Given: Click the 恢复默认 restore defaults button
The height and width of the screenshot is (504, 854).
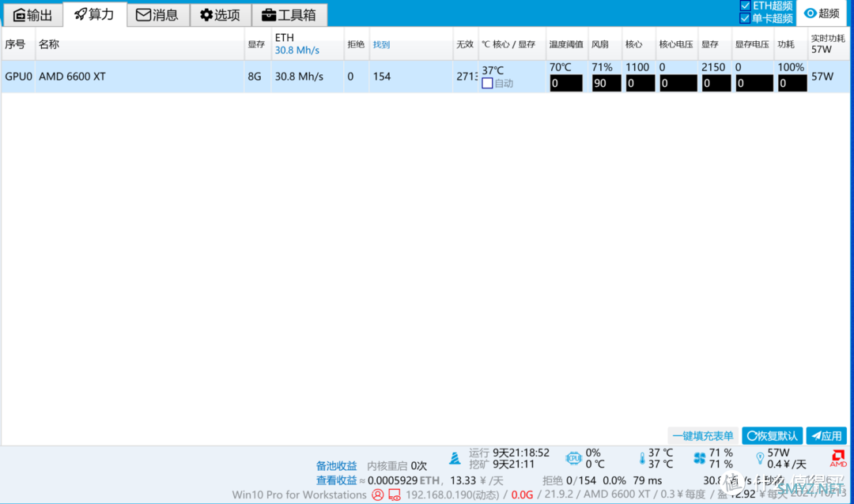Looking at the screenshot, I should coord(773,436).
